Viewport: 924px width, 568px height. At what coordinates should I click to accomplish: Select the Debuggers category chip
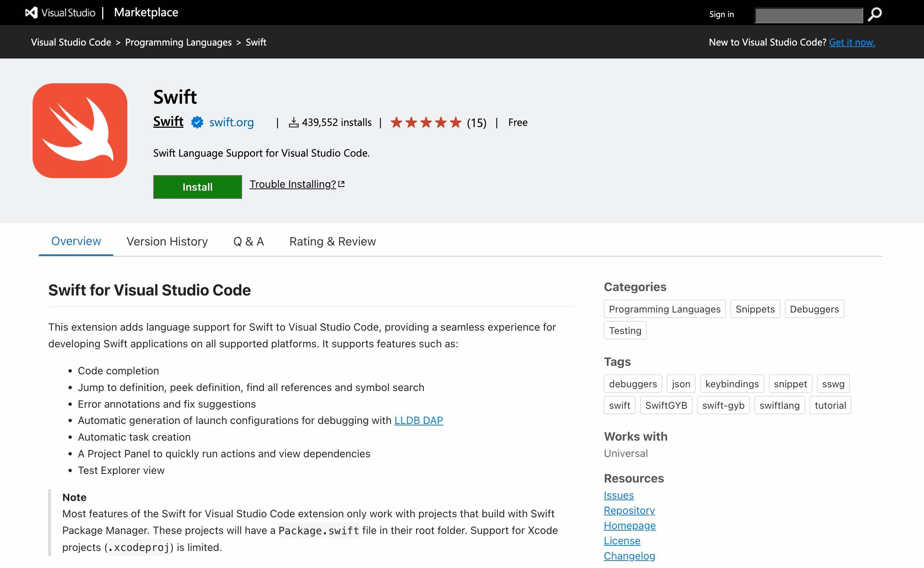click(x=814, y=309)
